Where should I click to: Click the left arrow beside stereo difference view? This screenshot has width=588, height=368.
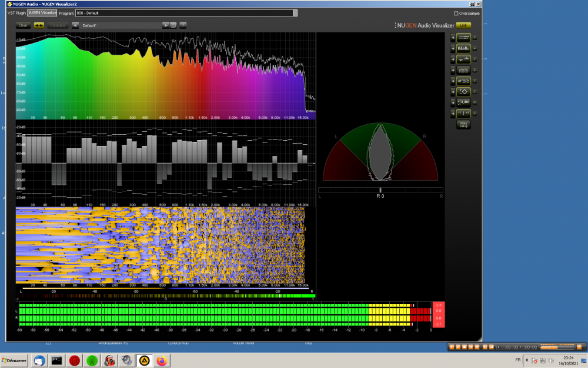click(453, 59)
